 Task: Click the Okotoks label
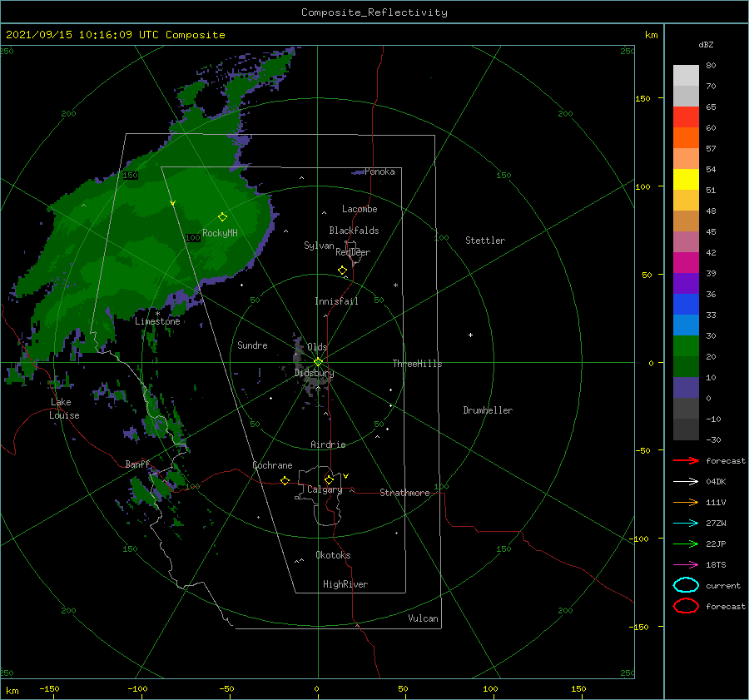(333, 555)
